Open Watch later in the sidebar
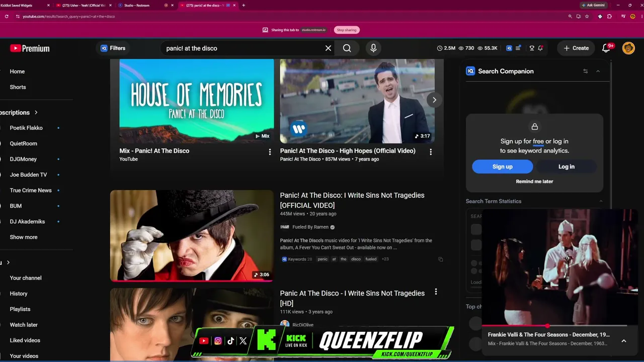This screenshot has height=362, width=644. pos(24,325)
